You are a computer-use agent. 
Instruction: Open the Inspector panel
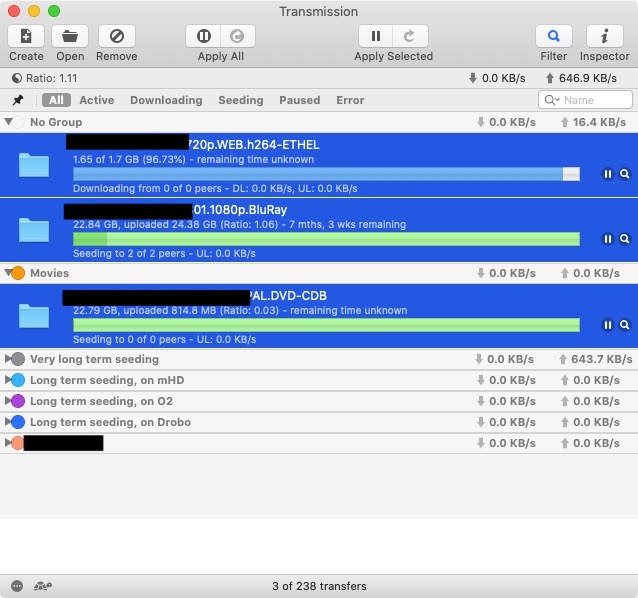[x=604, y=36]
